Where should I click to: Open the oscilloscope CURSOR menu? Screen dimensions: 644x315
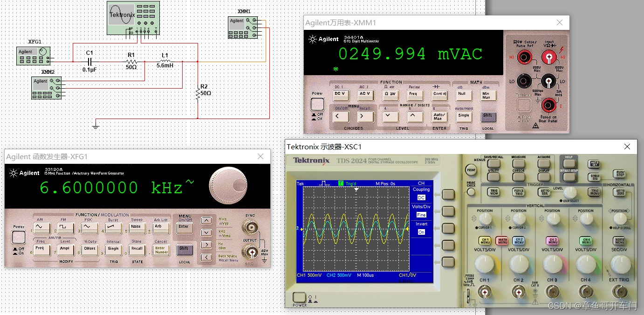[x=518, y=176]
